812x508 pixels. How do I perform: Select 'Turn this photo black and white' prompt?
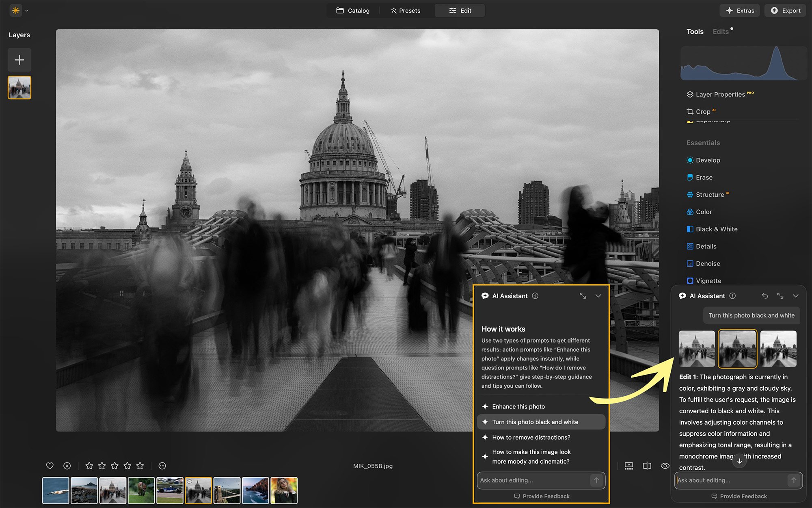point(535,422)
